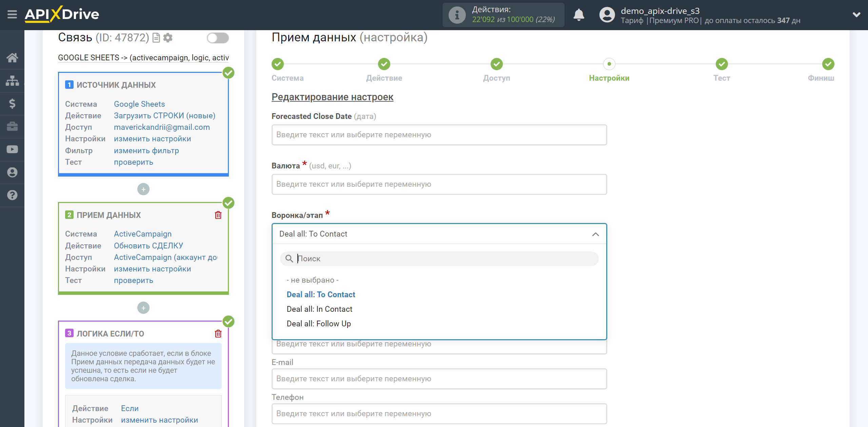Click the Forecasted Close Date input

tap(439, 135)
